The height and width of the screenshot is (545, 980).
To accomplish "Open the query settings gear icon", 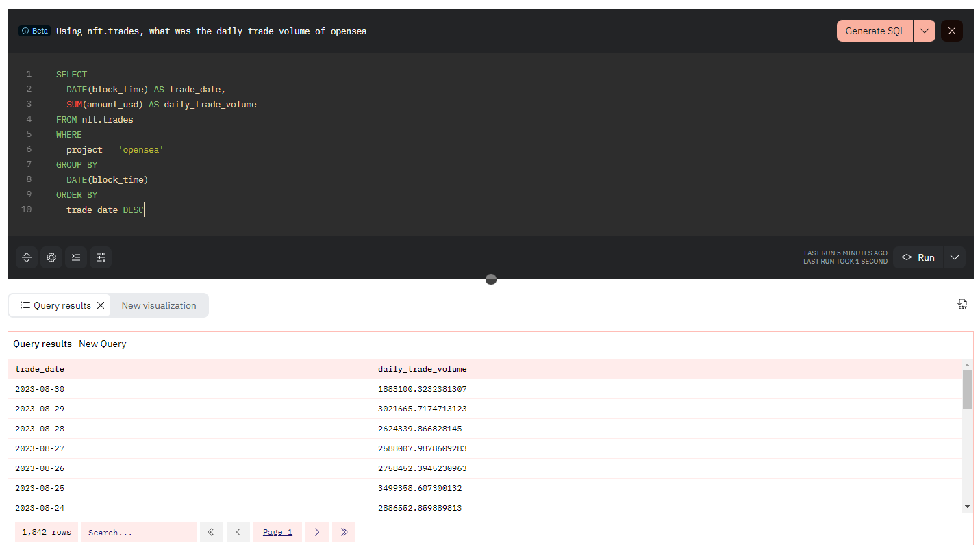I will click(x=51, y=257).
